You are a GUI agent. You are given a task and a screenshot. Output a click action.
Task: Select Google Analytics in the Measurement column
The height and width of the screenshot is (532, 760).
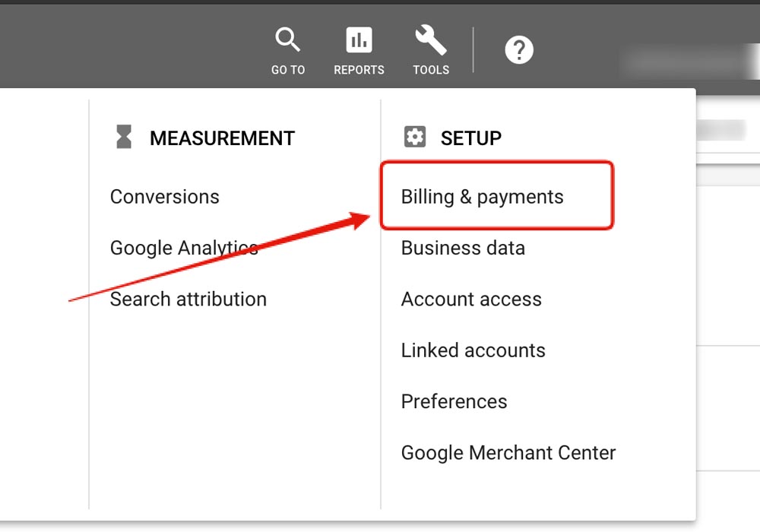pyautogui.click(x=184, y=248)
